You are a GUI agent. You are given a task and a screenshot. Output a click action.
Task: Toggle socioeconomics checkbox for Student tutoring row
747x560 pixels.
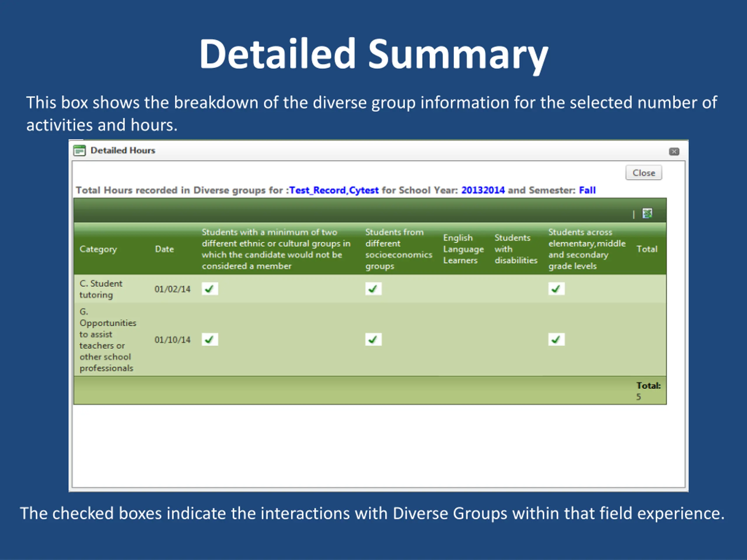click(x=373, y=289)
